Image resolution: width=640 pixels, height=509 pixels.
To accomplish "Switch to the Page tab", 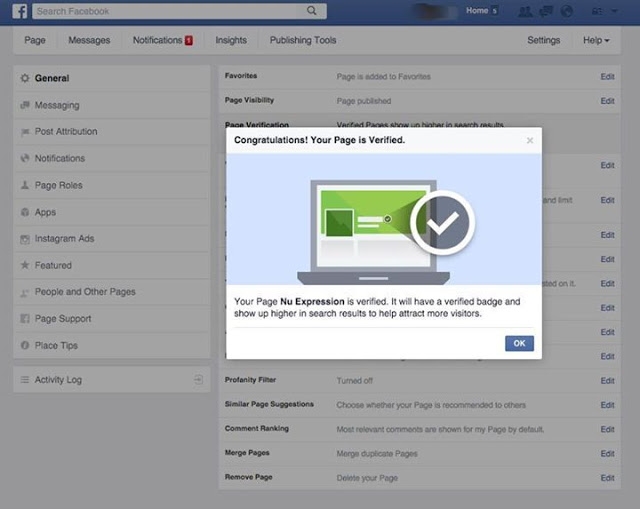I will click(x=35, y=40).
